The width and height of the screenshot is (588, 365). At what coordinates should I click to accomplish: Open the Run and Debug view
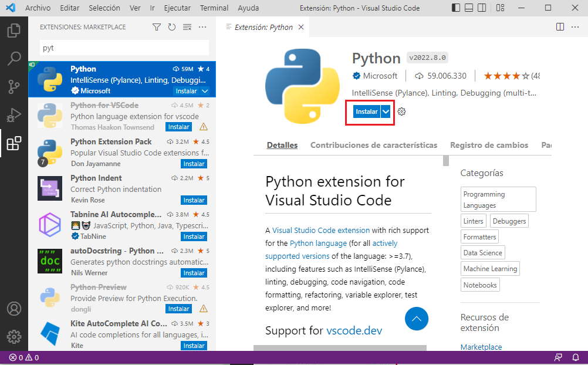pos(14,115)
